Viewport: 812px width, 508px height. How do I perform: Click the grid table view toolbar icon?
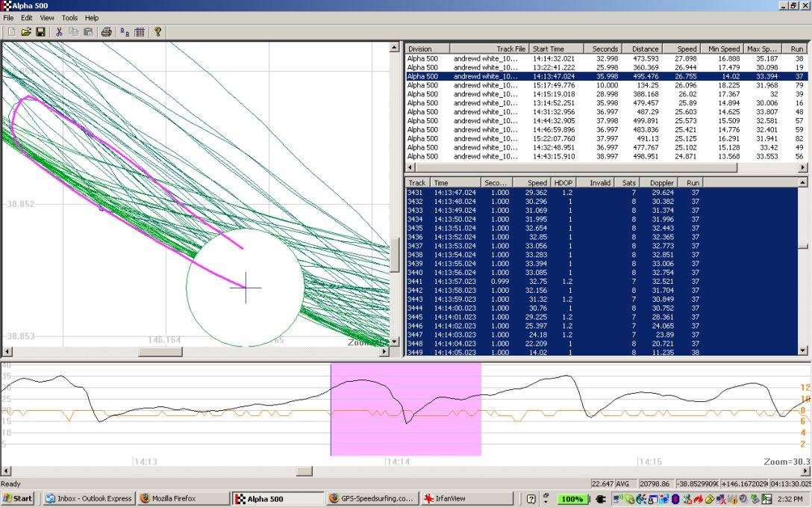point(140,32)
